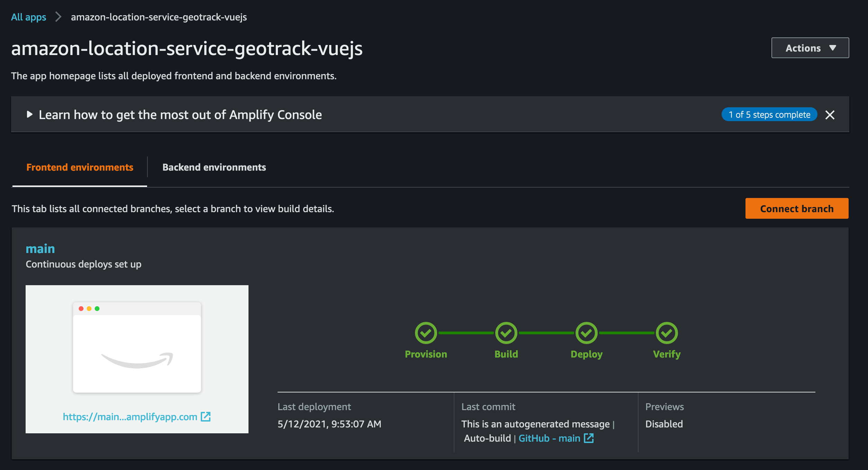
Task: Expand the Learn how to get the most banner
Action: coord(30,115)
